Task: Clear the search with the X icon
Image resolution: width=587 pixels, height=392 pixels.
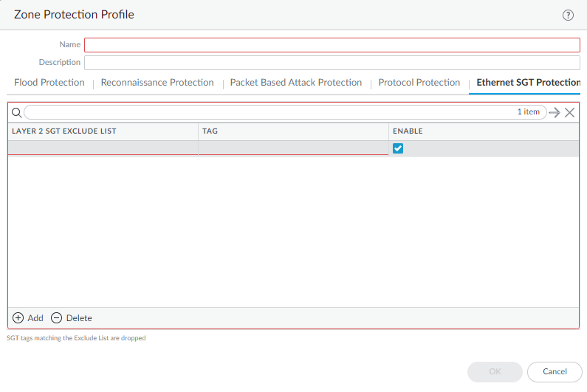Action: tap(569, 112)
